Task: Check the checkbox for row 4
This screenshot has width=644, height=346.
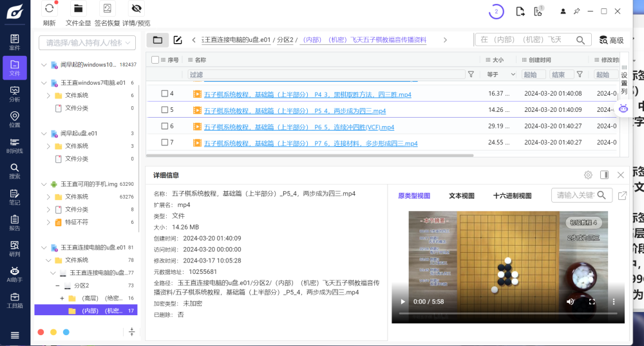Action: pyautogui.click(x=165, y=93)
